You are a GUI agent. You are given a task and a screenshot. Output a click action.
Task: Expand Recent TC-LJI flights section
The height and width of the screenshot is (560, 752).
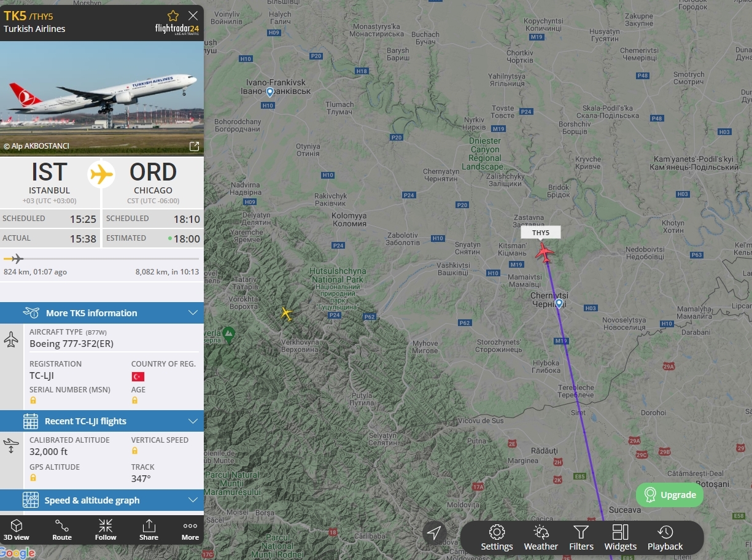tap(102, 421)
